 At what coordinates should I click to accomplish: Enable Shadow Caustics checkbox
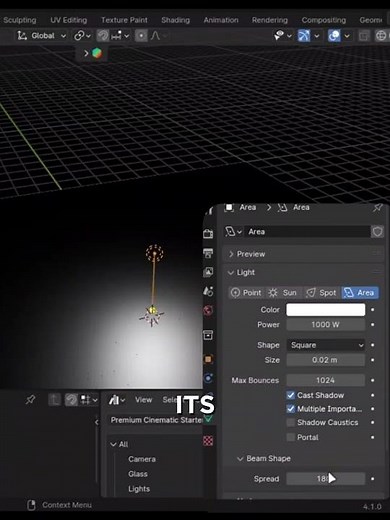tap(291, 422)
